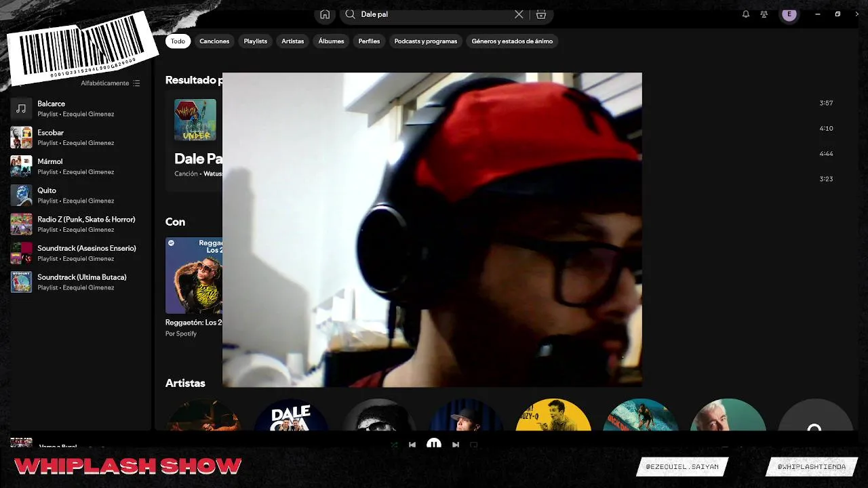
Task: Toggle library list view icon
Action: click(x=136, y=83)
